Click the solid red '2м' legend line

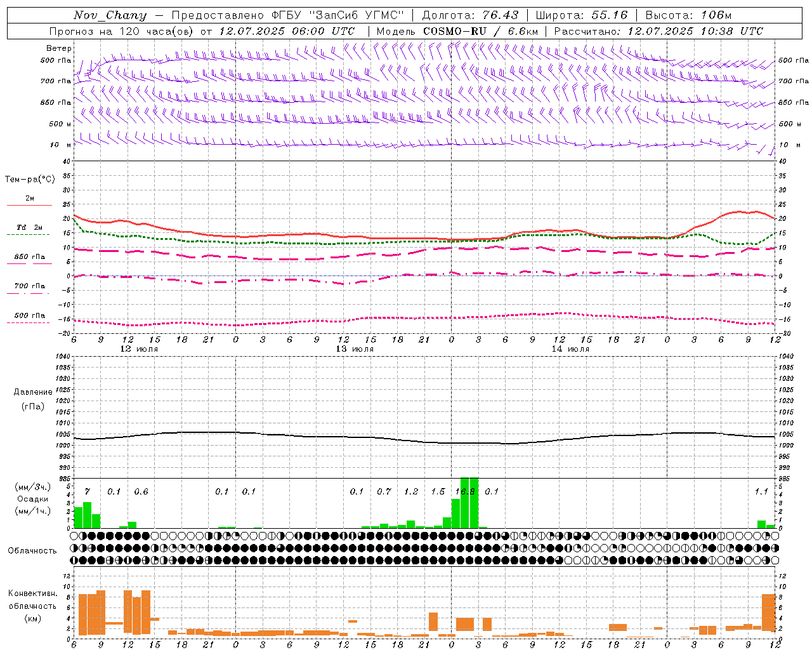(29, 205)
